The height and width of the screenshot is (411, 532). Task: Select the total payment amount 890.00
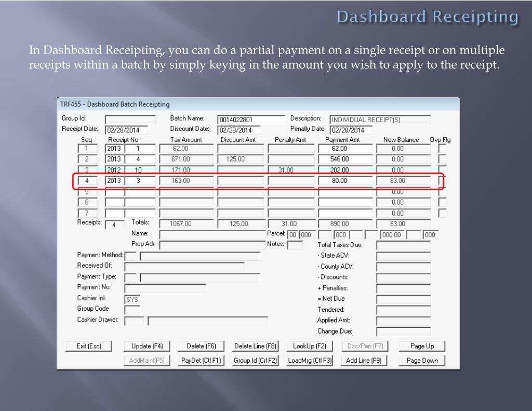coord(345,224)
